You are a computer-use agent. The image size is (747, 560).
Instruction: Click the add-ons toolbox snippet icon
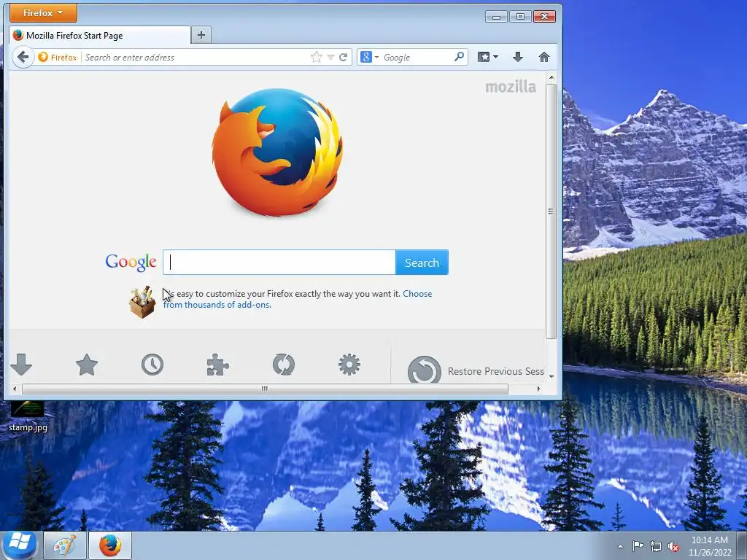(x=142, y=301)
